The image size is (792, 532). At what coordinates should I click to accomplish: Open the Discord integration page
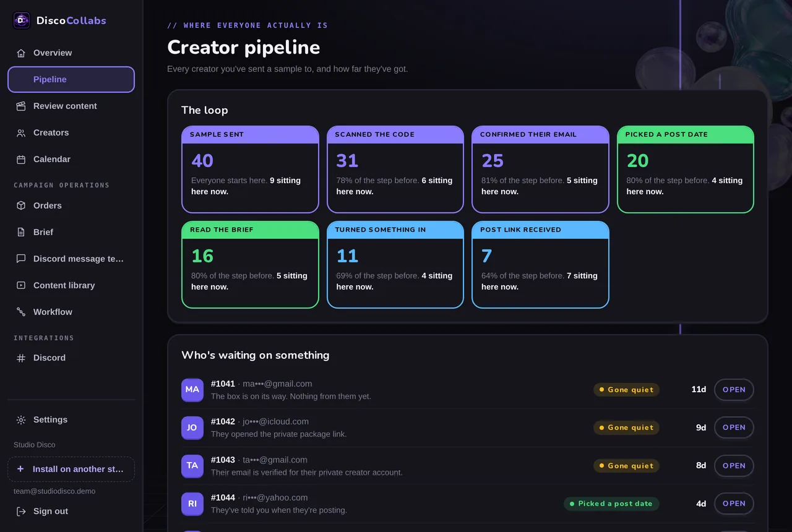pos(71,358)
